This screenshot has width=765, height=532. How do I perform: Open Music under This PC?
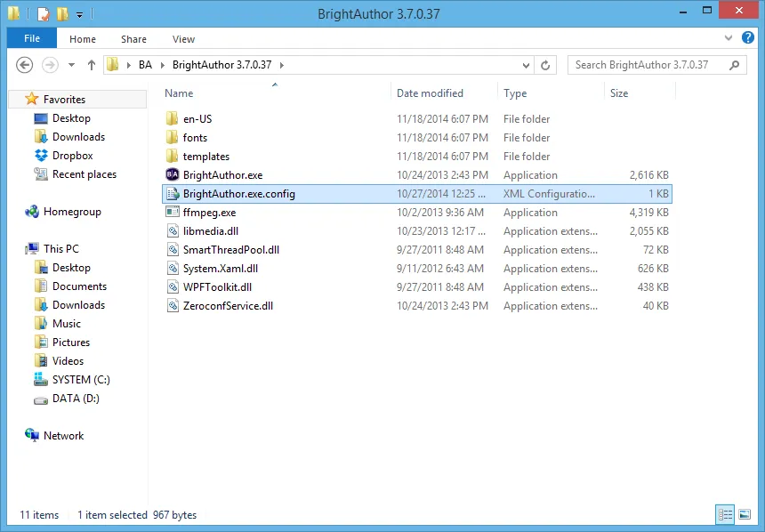pyautogui.click(x=67, y=324)
